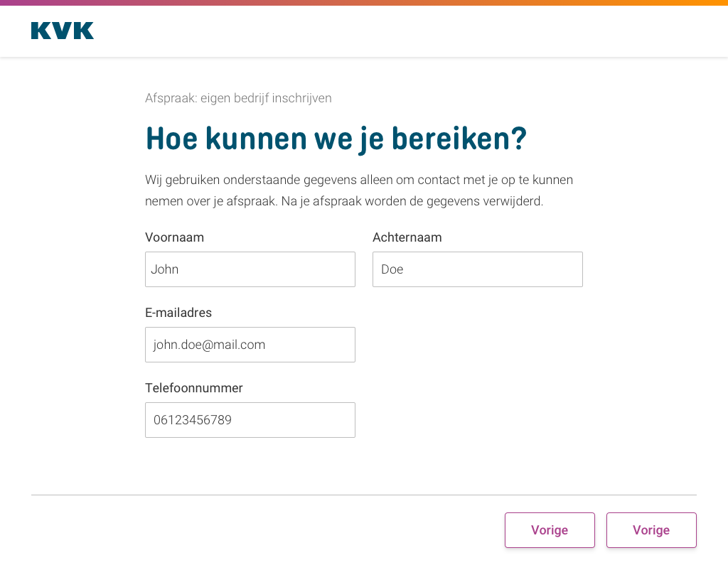Focus the Achternaam field showing Doe
The height and width of the screenshot is (565, 728).
coord(478,269)
